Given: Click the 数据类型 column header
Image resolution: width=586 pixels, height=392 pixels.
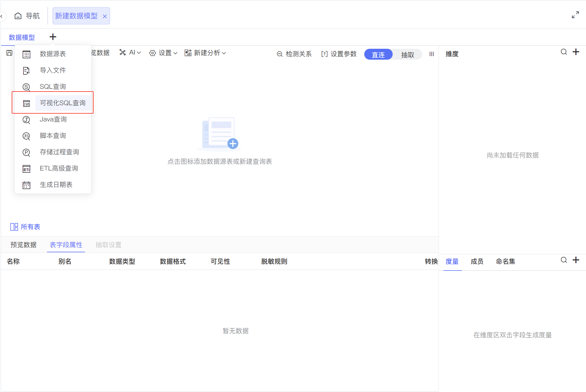Looking at the screenshot, I should 122,262.
